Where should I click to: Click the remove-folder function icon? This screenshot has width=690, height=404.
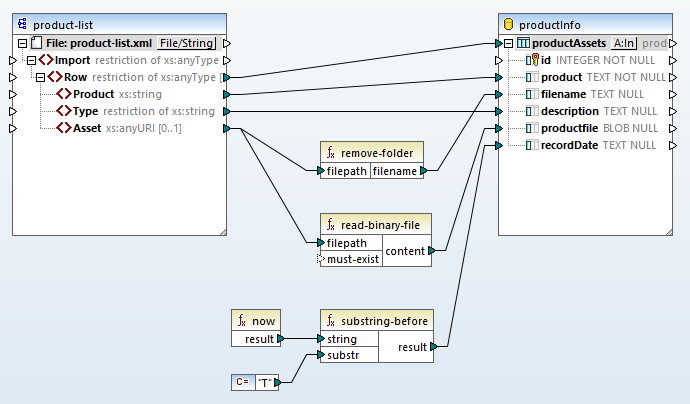pos(331,153)
